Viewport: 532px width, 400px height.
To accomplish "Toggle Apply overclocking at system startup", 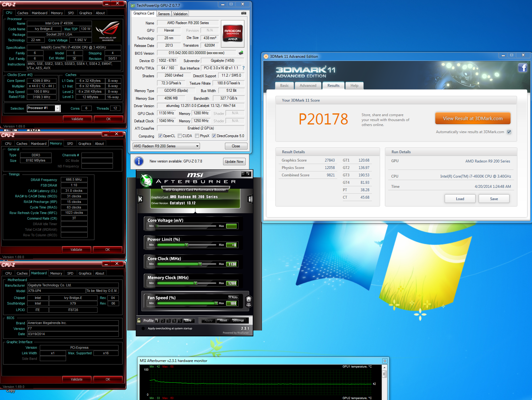I will 143,328.
